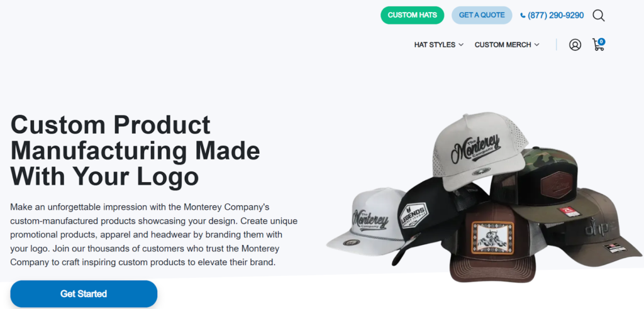Call the (877) 290-9290 number link
This screenshot has height=309, width=644.
pos(555,16)
